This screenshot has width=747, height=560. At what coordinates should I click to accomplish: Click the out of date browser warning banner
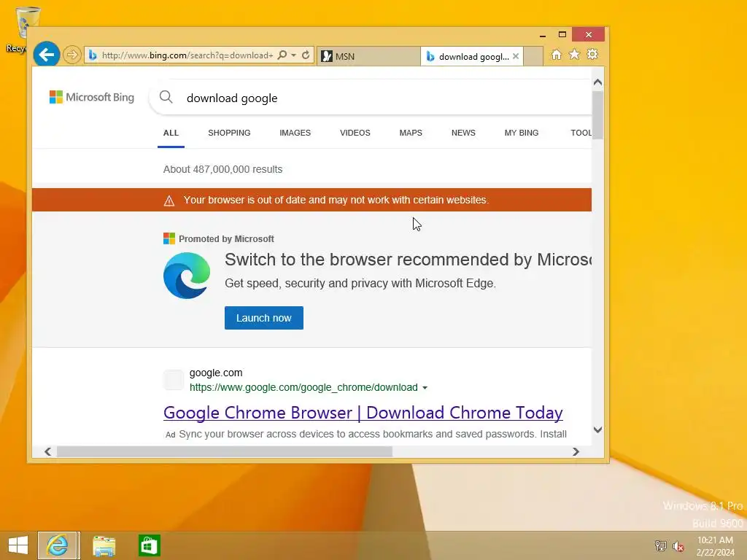click(x=311, y=200)
